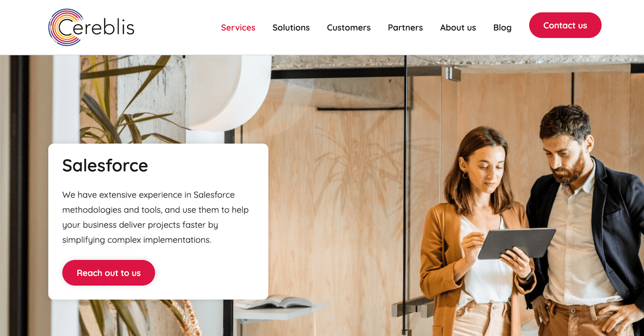Select Partners in the top navigation

405,27
